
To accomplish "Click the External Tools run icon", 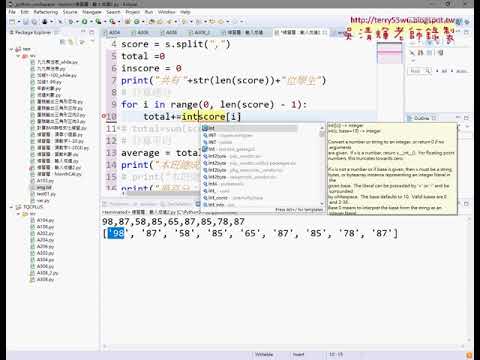I will point(112,22).
